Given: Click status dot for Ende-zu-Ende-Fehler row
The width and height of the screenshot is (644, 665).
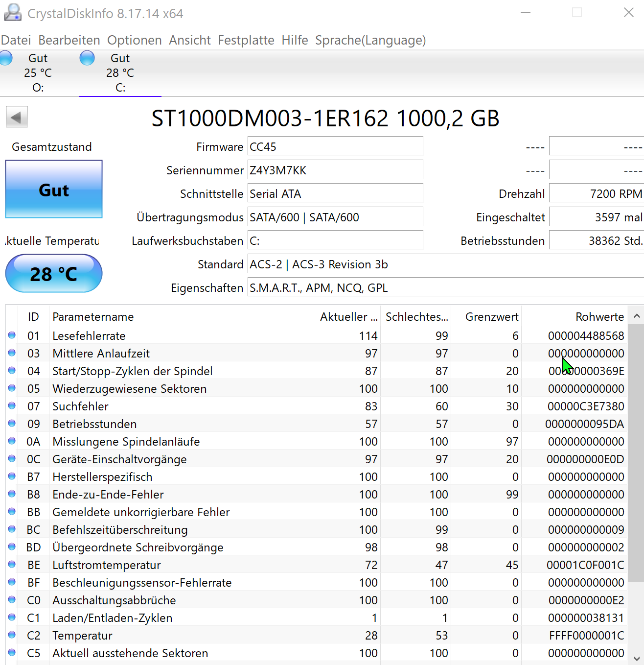Looking at the screenshot, I should (x=12, y=494).
